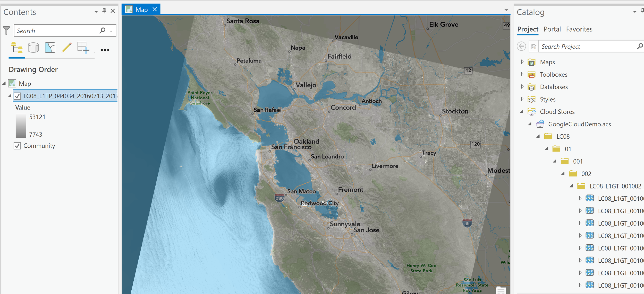Select List By Drawing Order icon
This screenshot has width=644, height=294.
click(17, 48)
